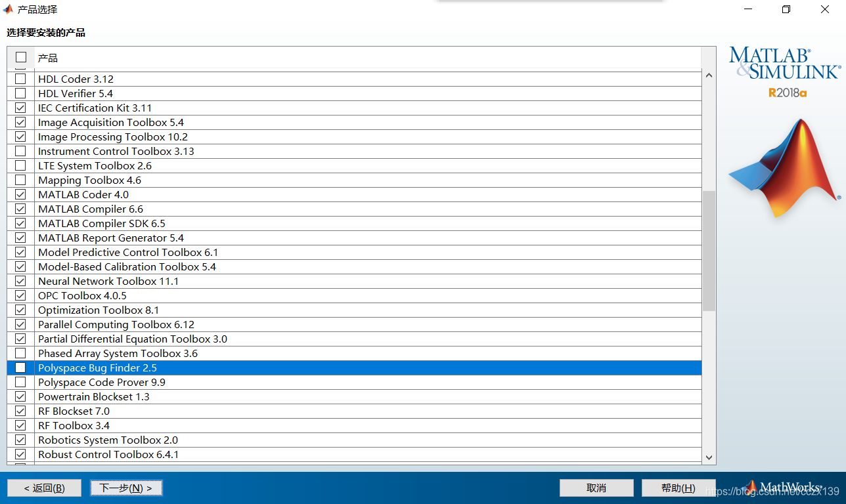Viewport: 846px width, 504px height.
Task: Deselect Model-Based Calibration Toolbox 5.4 checkbox
Action: (x=20, y=266)
